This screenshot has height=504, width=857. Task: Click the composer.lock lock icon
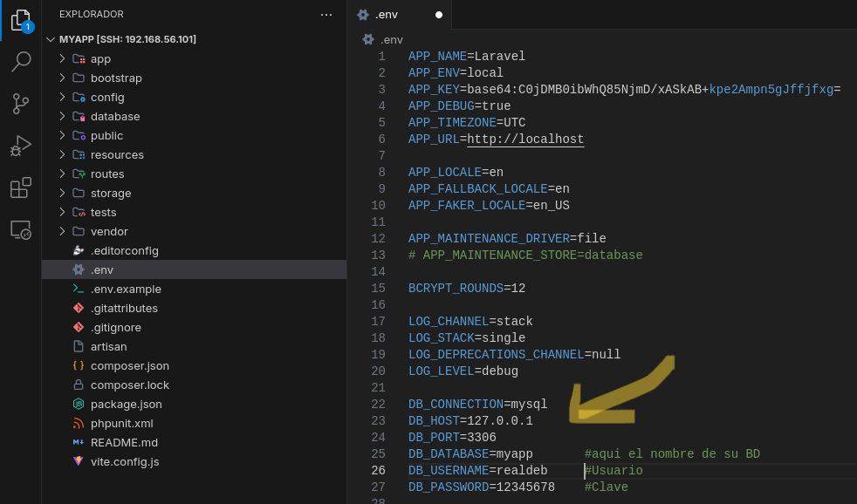point(79,385)
